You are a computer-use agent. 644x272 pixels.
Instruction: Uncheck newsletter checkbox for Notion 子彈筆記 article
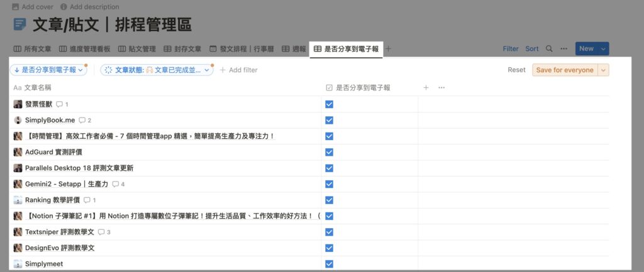[x=329, y=216]
